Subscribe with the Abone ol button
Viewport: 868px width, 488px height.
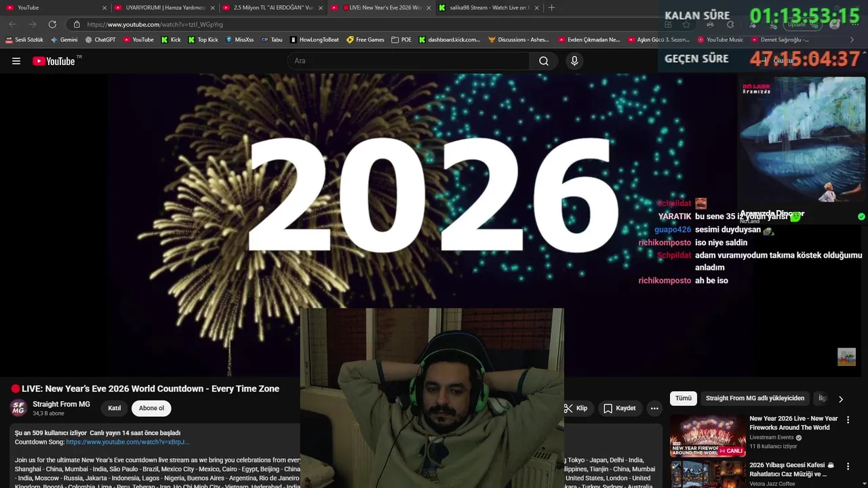151,408
